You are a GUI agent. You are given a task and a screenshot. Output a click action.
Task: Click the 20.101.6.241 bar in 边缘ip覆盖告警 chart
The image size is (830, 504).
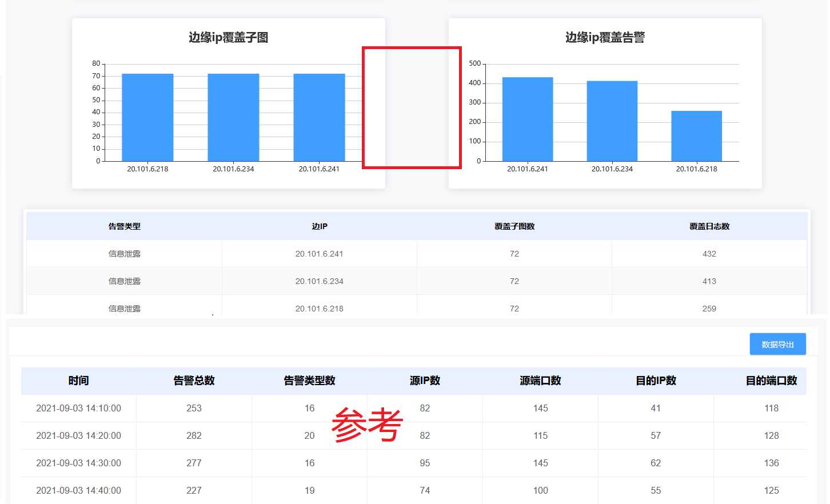pyautogui.click(x=528, y=119)
